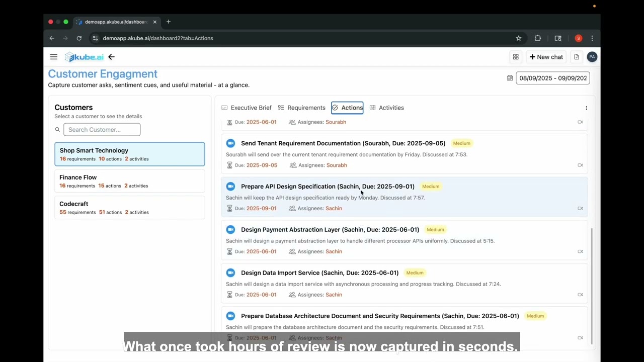Start a New chat
The height and width of the screenshot is (362, 644).
[x=546, y=57]
